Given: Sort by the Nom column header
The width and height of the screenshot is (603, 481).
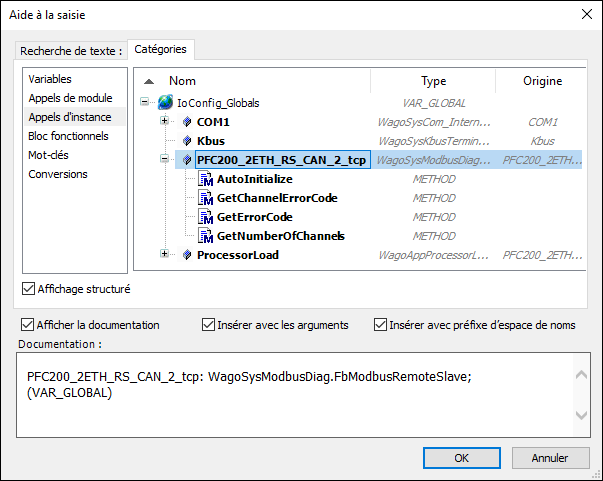Looking at the screenshot, I should coord(182,81).
